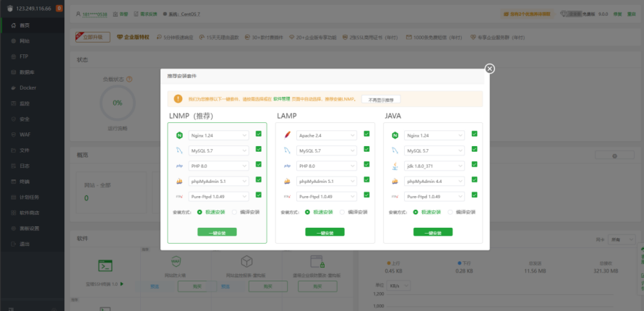Select 编译安装 radio in LAMP panel
644x311 pixels.
coord(342,213)
